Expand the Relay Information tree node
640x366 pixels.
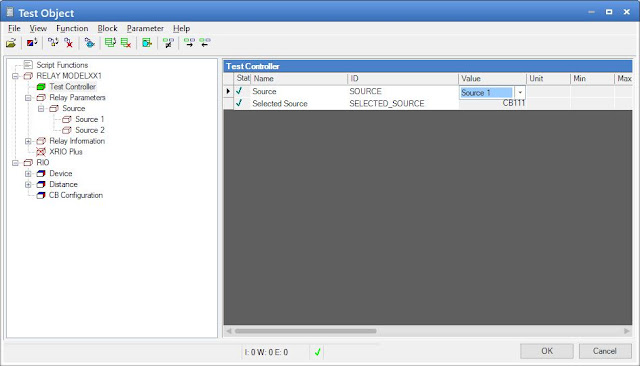click(28, 141)
